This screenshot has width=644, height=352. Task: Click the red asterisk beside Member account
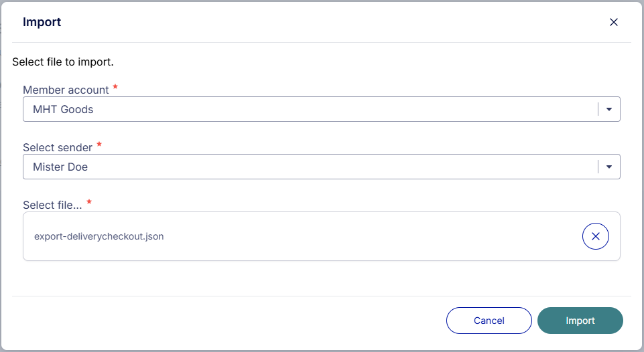[115, 88]
